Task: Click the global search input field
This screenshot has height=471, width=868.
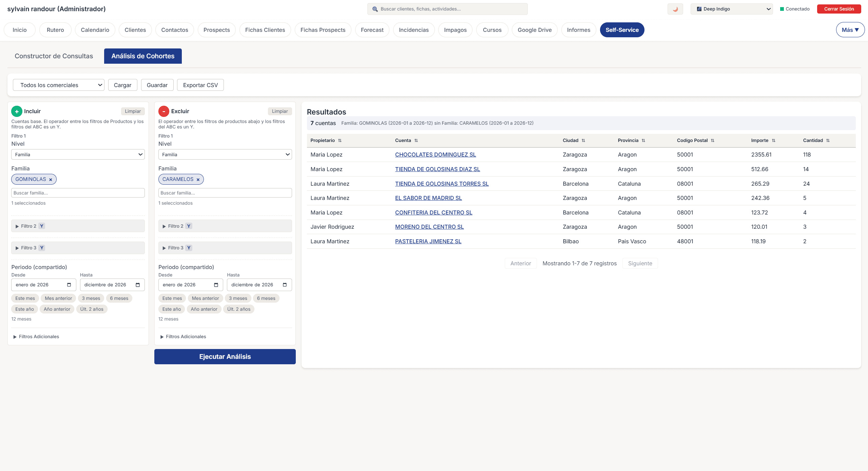Action: 448,9
